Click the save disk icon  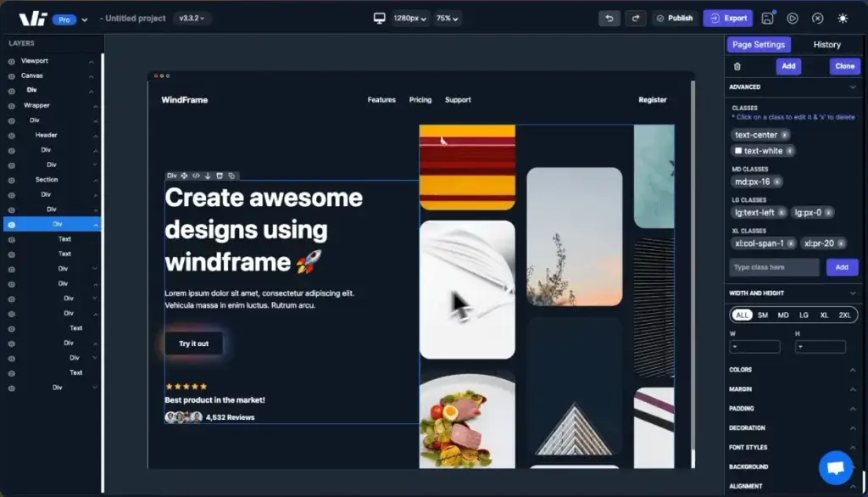point(767,18)
